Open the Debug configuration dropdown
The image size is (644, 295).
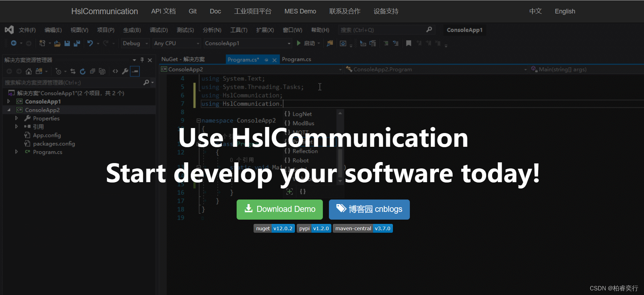coord(135,43)
